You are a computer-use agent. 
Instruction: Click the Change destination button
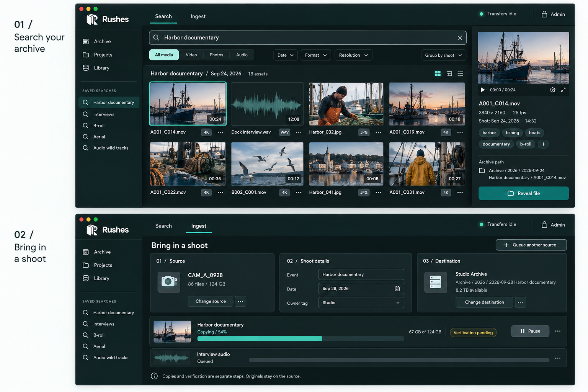tap(484, 302)
